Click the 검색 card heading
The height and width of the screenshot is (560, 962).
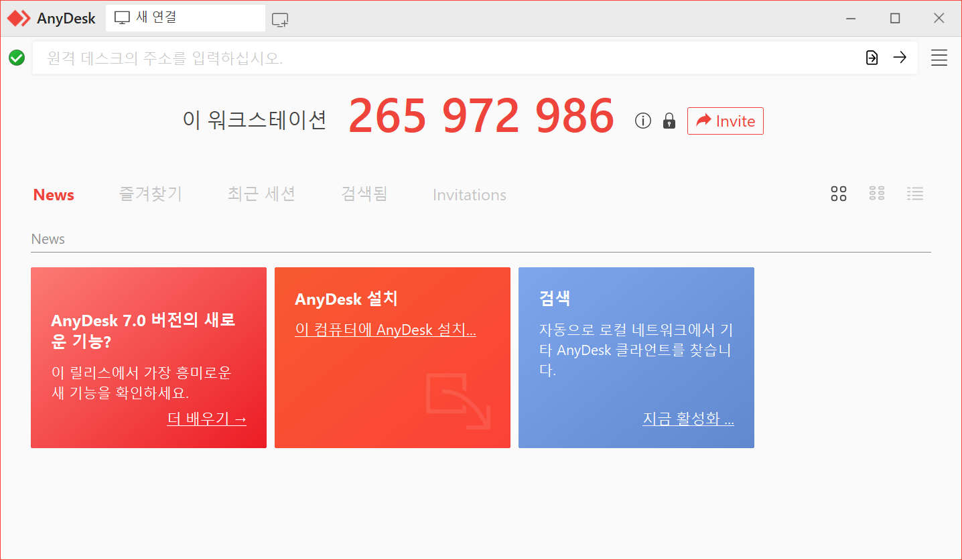click(x=555, y=299)
